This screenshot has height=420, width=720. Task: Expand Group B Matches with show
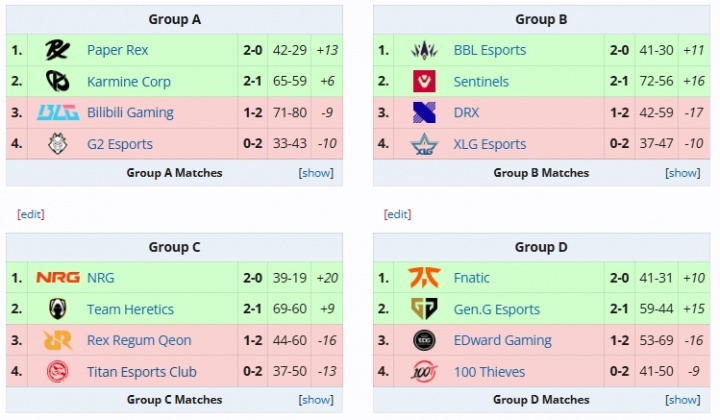coord(683,173)
